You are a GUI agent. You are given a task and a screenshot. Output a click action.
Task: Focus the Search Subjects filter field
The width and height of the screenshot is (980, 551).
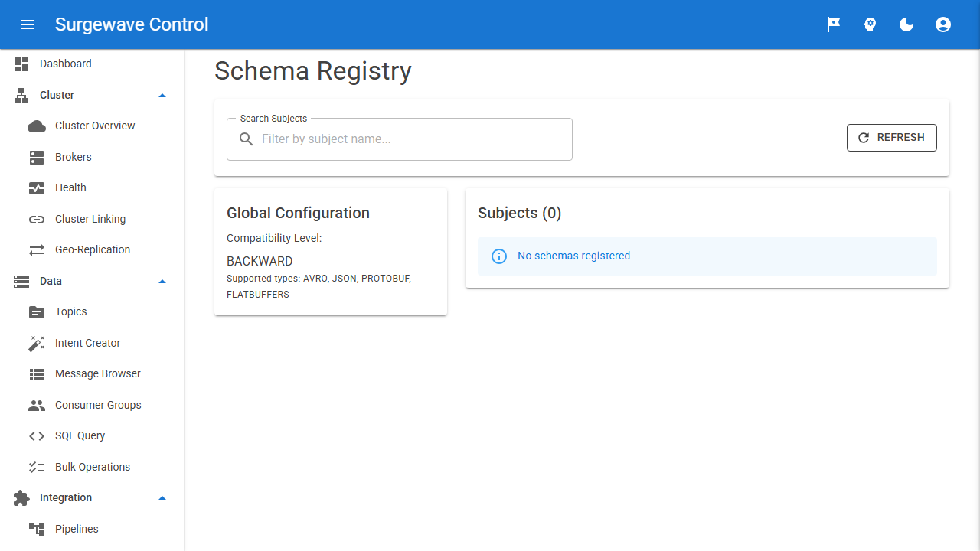(400, 139)
